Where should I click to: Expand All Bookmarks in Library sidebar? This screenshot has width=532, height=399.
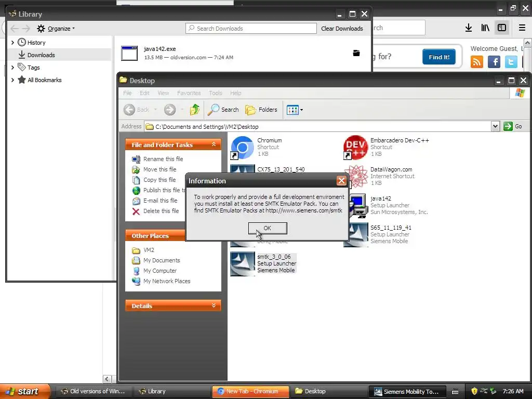12,80
